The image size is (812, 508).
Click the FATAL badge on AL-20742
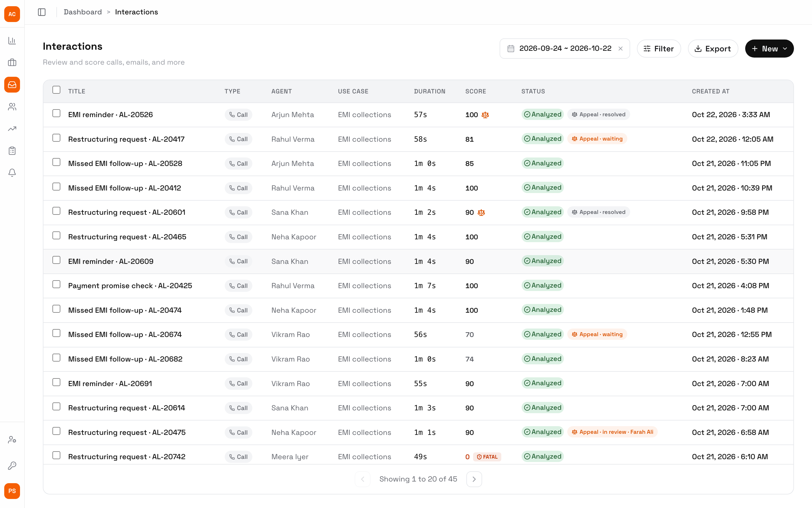pyautogui.click(x=487, y=457)
